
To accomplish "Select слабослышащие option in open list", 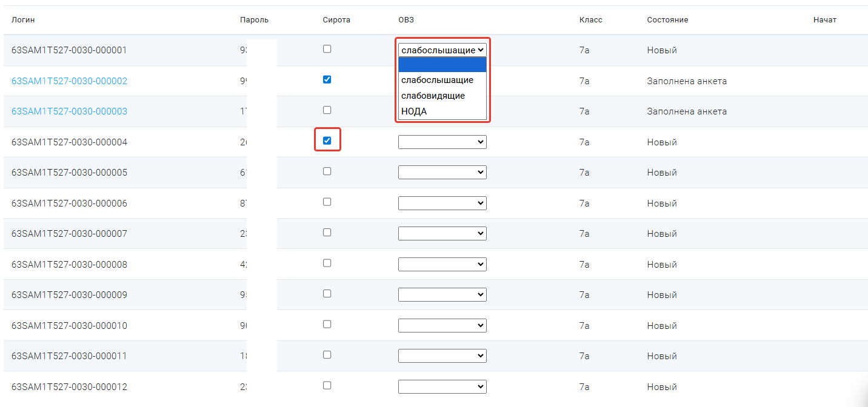I will (x=437, y=80).
